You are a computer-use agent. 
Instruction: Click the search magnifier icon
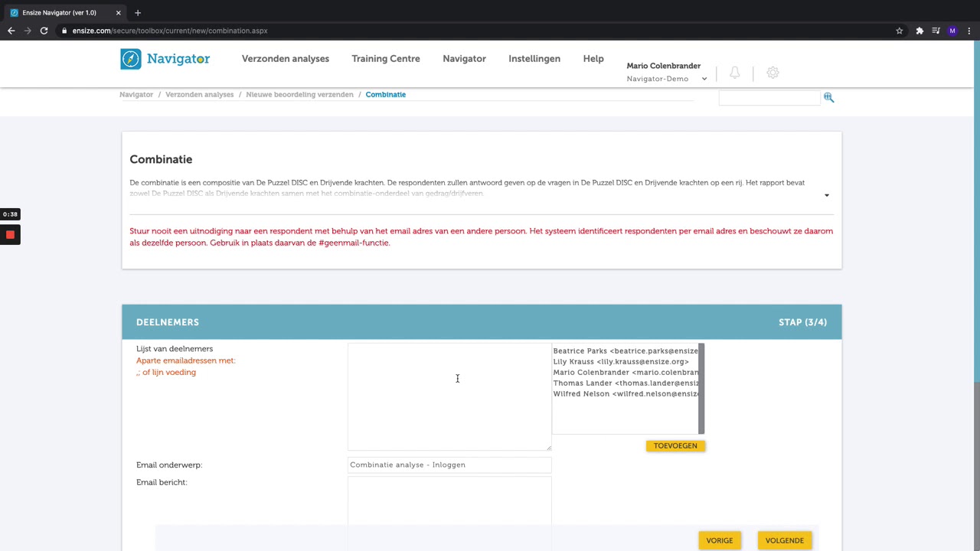point(828,97)
